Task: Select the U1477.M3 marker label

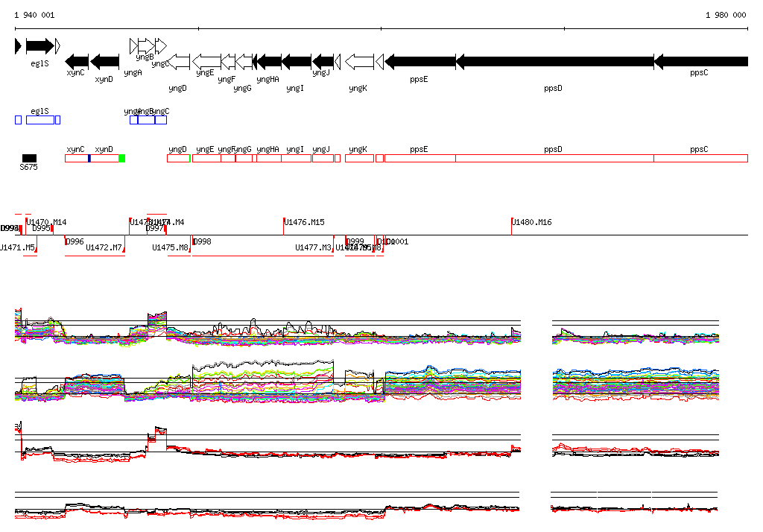Action: click(x=313, y=247)
